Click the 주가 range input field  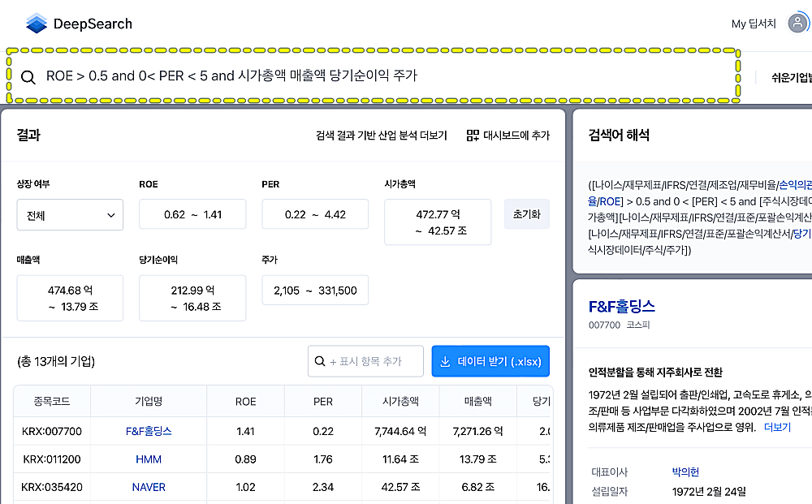[x=315, y=290]
